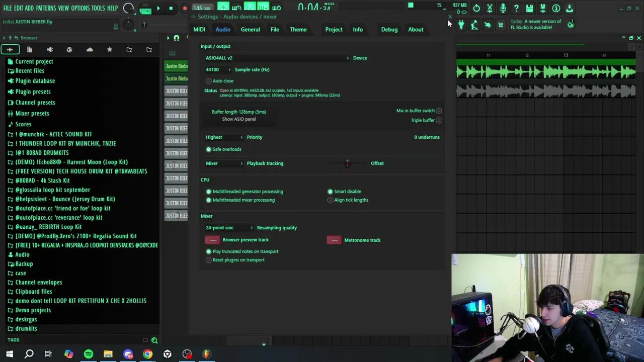
Task: Select the files icon in browser toolbar
Action: [29, 49]
